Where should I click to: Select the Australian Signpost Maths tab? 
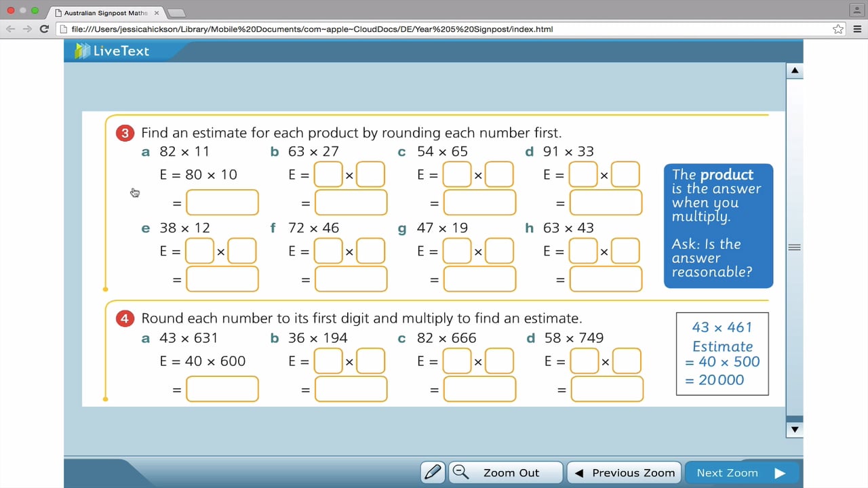(x=105, y=12)
